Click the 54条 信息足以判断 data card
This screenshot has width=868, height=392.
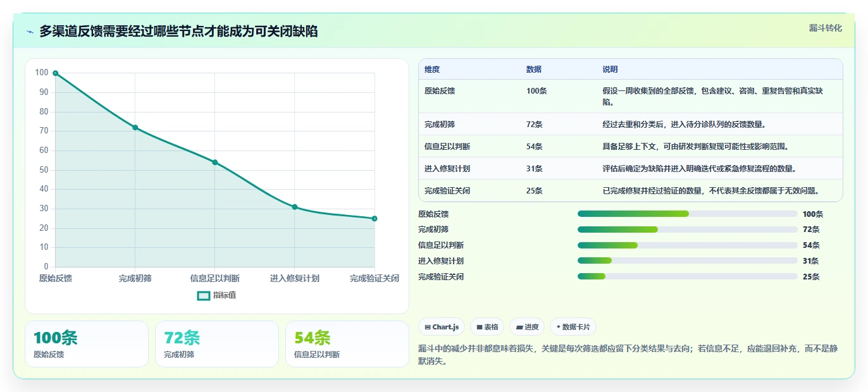tap(347, 344)
